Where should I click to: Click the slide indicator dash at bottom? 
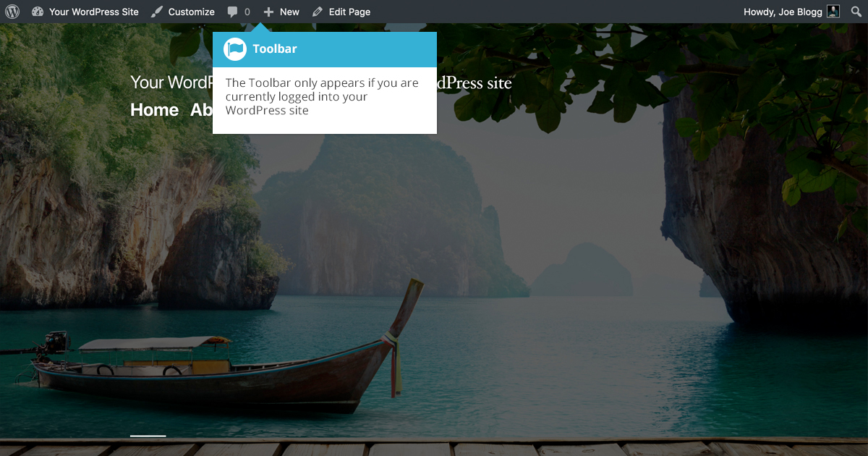[x=148, y=436]
